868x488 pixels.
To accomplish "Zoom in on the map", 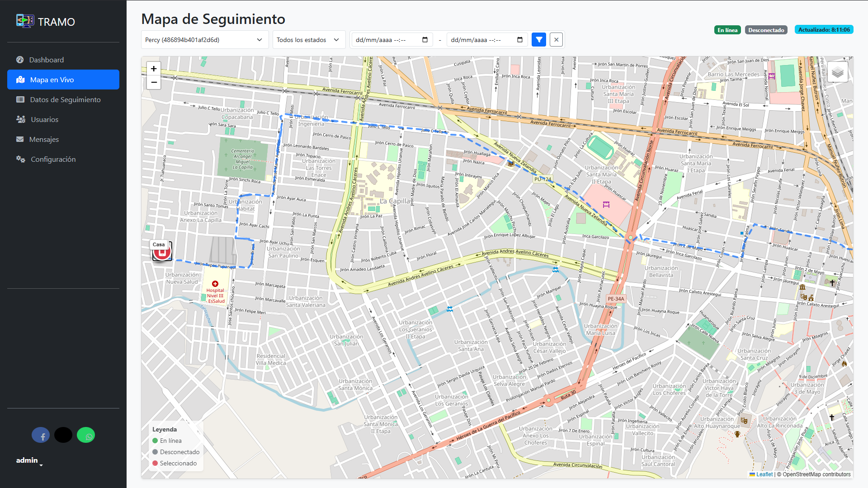I will point(154,69).
